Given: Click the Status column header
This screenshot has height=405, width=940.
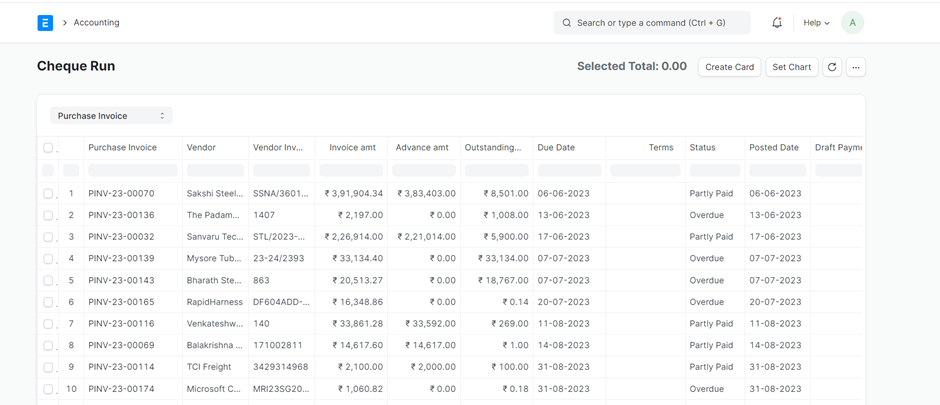Looking at the screenshot, I should pos(702,148).
